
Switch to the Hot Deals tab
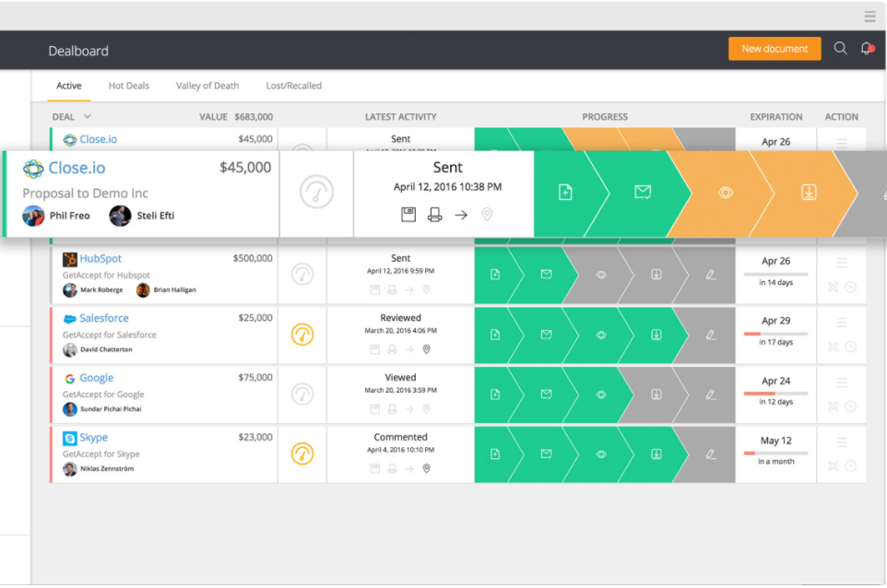tap(129, 86)
